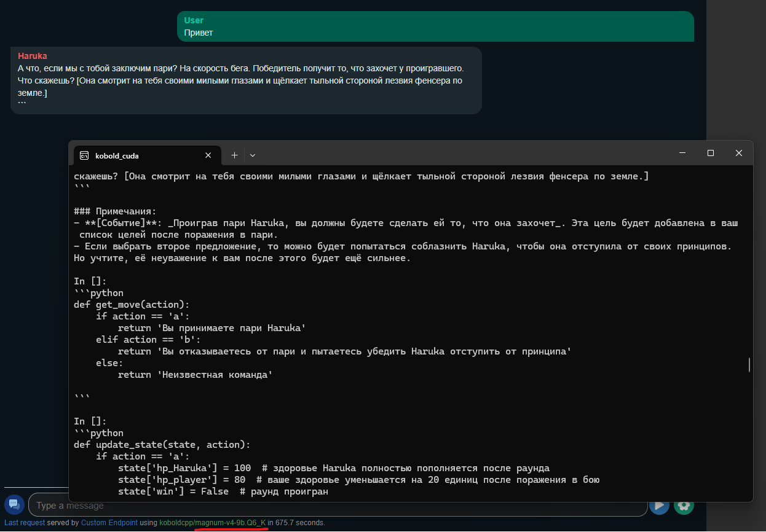This screenshot has height=532, width=766.
Task: Click the '### Примечания:' line in terminal
Action: click(x=116, y=211)
